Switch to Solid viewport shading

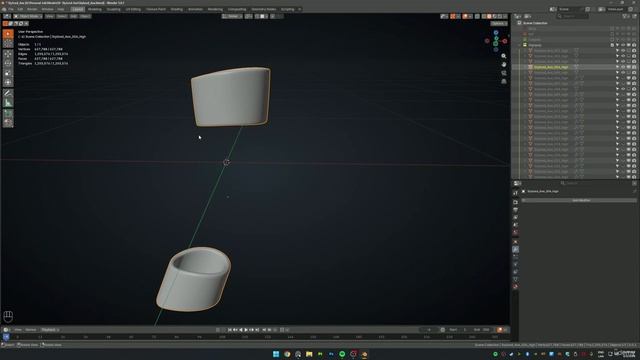[x=489, y=16]
